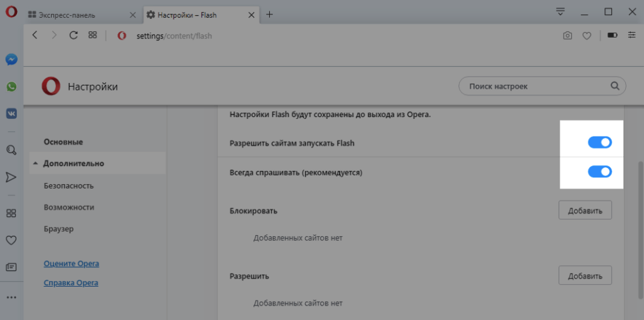Open Безопасность settings section
The height and width of the screenshot is (320, 644).
click(x=69, y=185)
